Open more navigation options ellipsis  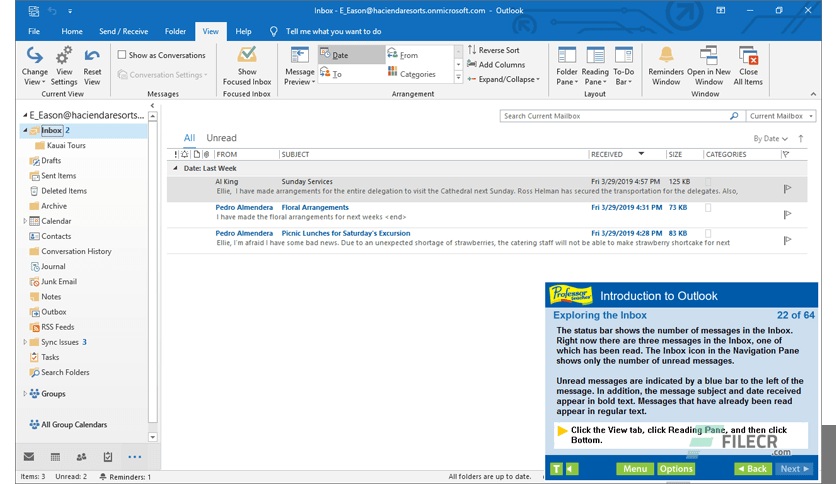point(135,457)
